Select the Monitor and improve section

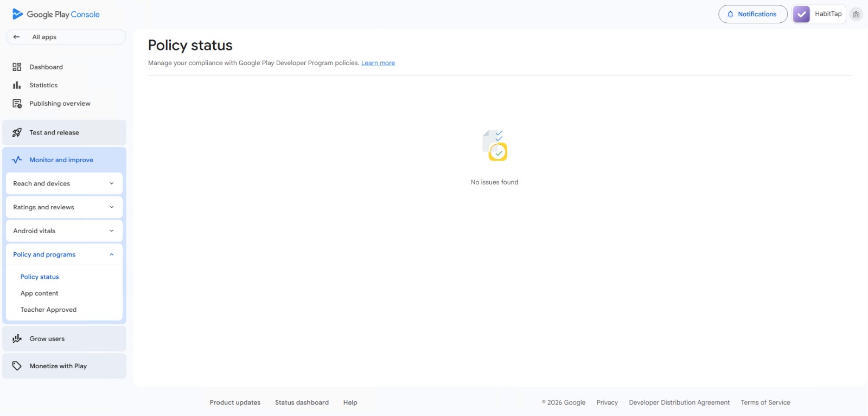click(64, 160)
